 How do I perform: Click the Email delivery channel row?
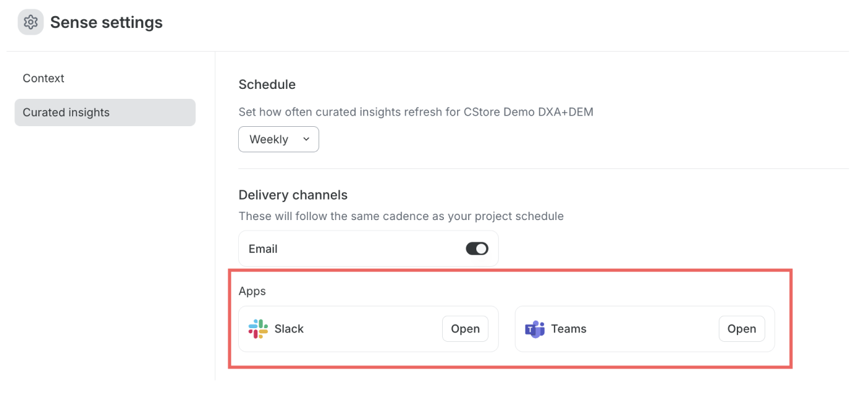coord(369,249)
